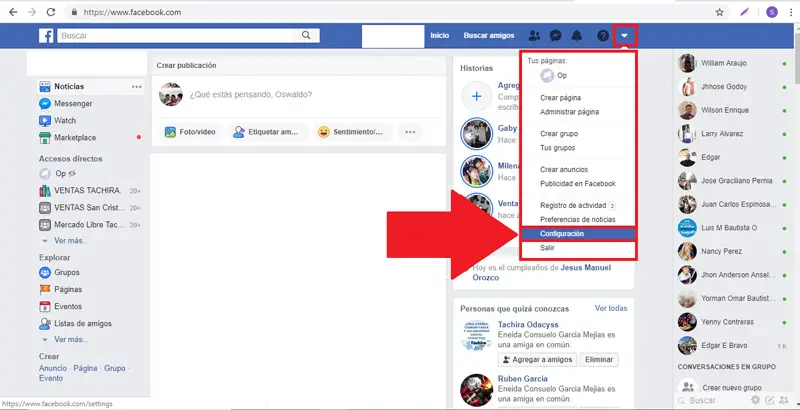Click Inicio in the top bar
Image resolution: width=800 pixels, height=410 pixels.
pos(440,36)
